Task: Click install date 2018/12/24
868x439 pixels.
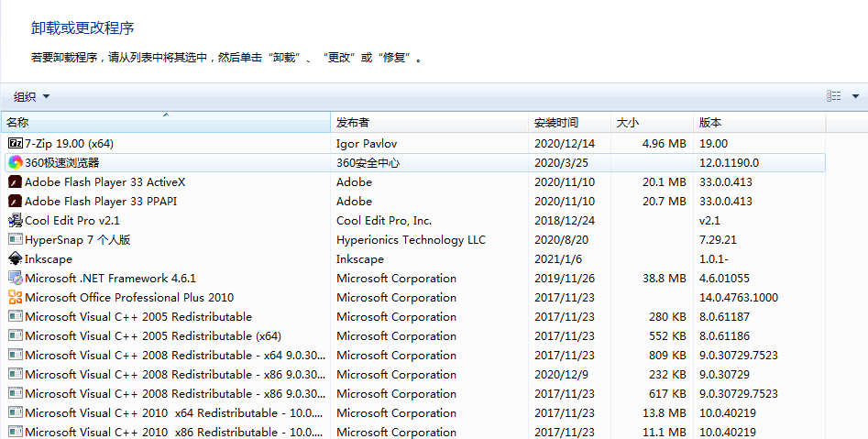Action: (565, 220)
